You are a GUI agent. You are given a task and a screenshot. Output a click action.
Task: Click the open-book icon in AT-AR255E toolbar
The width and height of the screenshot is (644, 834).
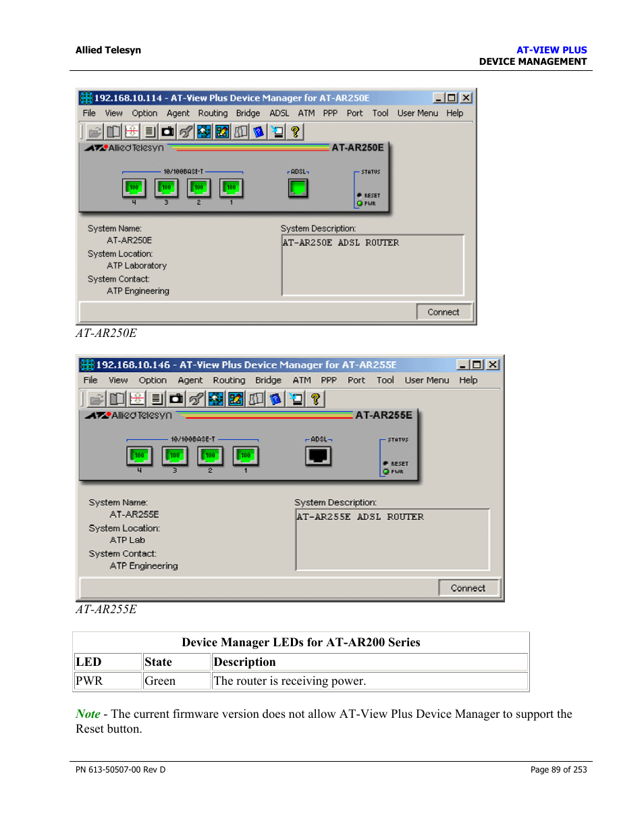(117, 399)
